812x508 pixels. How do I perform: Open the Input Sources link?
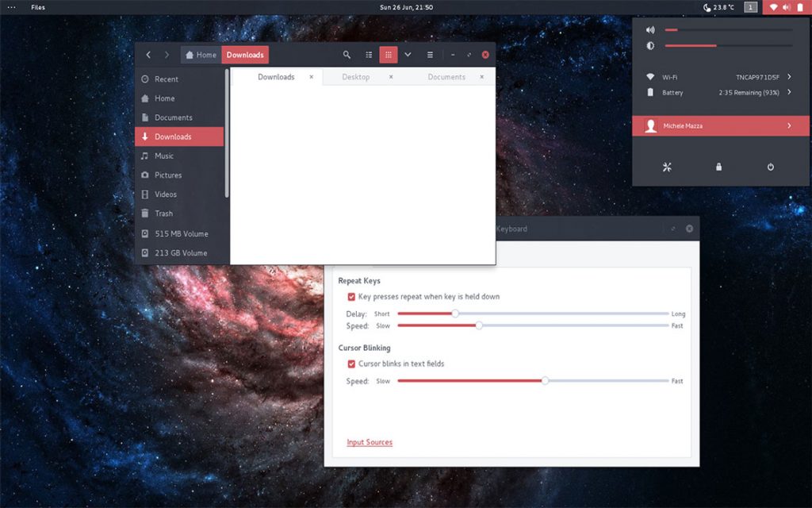pos(370,442)
